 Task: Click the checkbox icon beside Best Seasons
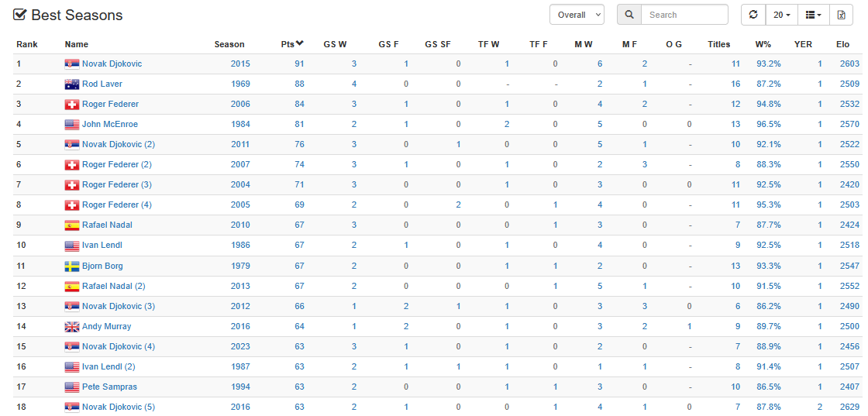pos(20,15)
